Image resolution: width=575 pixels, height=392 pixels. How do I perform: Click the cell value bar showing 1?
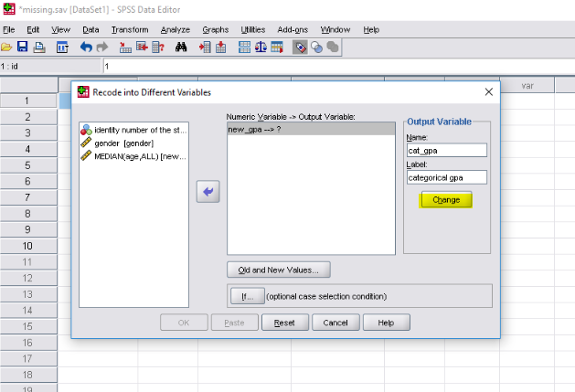pos(337,67)
